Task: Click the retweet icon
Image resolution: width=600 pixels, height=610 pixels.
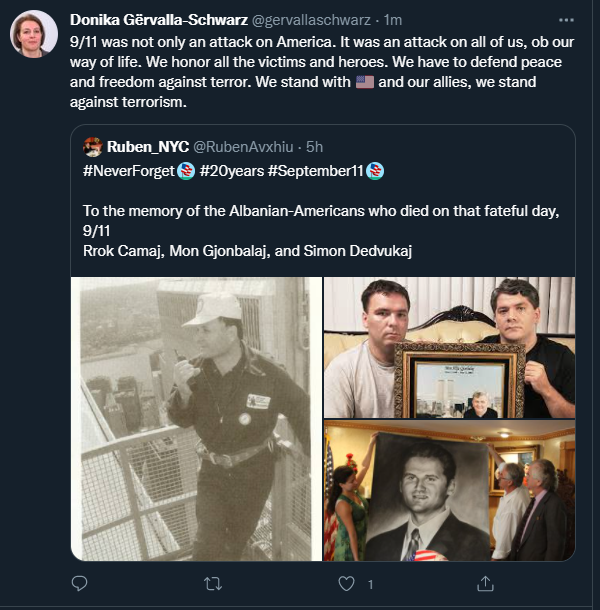Action: pos(213,582)
